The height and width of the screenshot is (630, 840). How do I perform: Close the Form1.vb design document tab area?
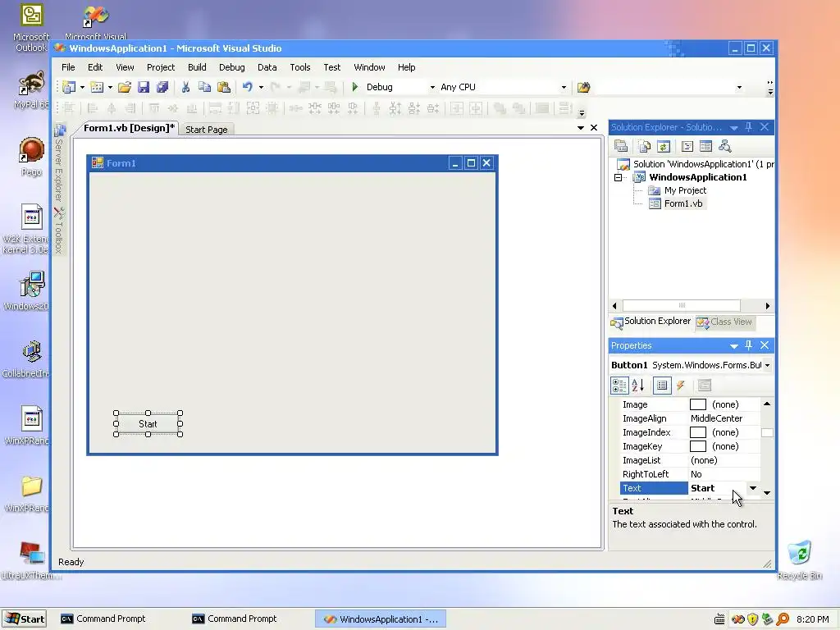[594, 127]
